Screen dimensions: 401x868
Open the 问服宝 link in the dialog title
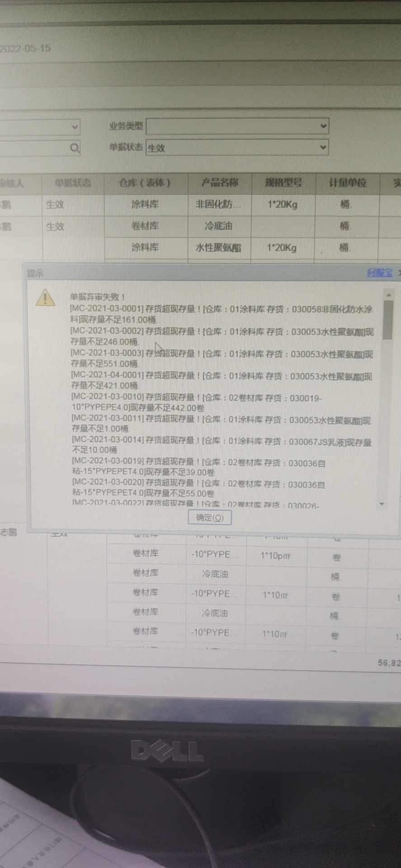pos(380,273)
